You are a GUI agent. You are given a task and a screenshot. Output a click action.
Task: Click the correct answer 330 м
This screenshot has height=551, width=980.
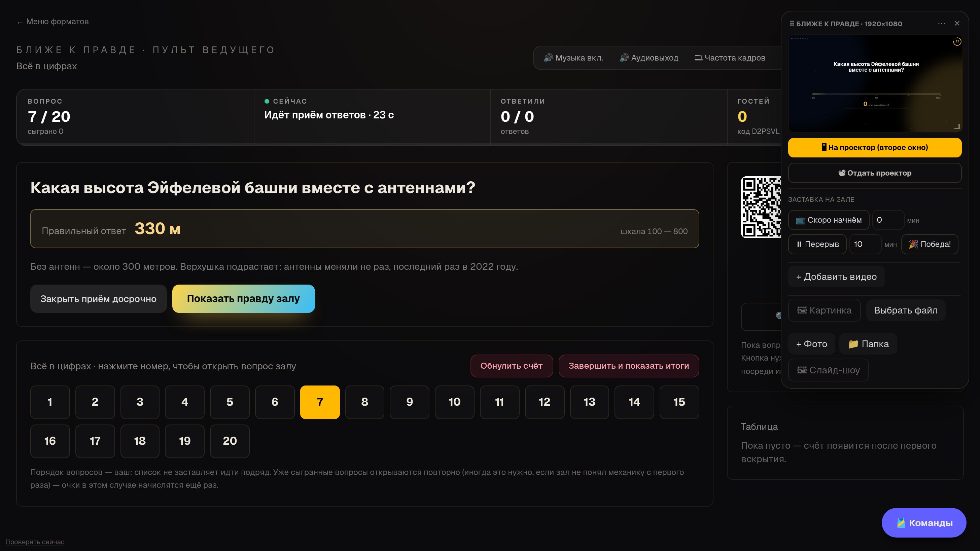pyautogui.click(x=157, y=229)
